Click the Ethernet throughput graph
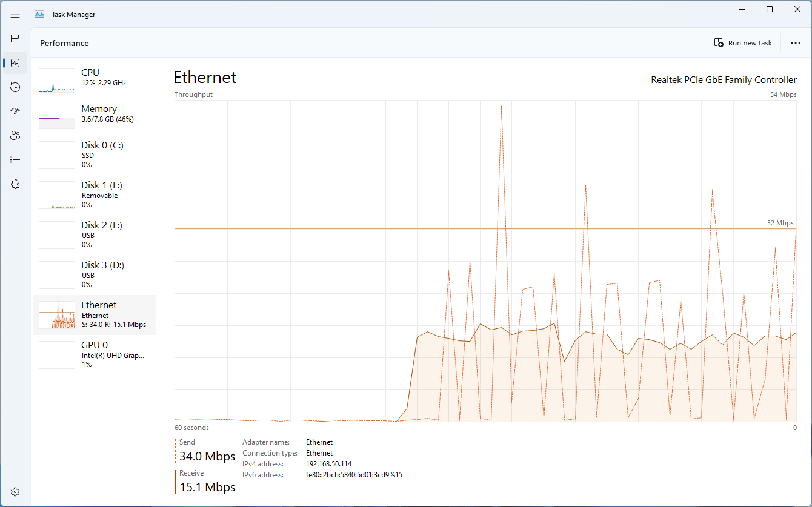Viewport: 812px width, 507px height. (485, 260)
